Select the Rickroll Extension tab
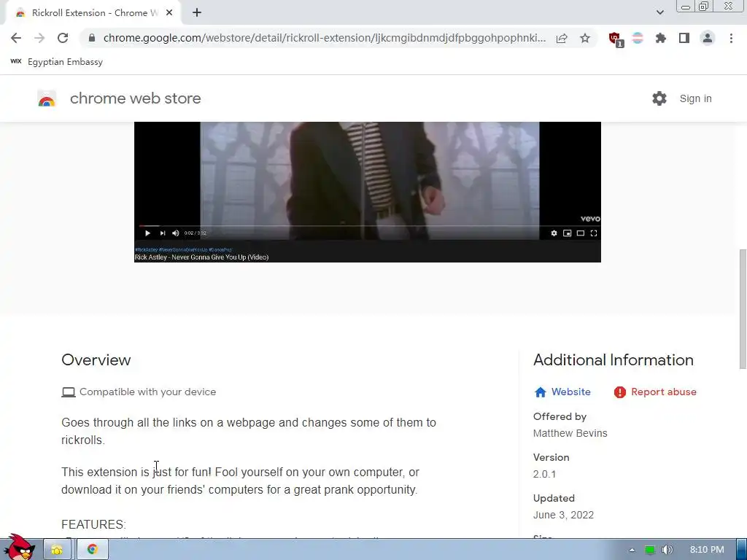 (93, 13)
